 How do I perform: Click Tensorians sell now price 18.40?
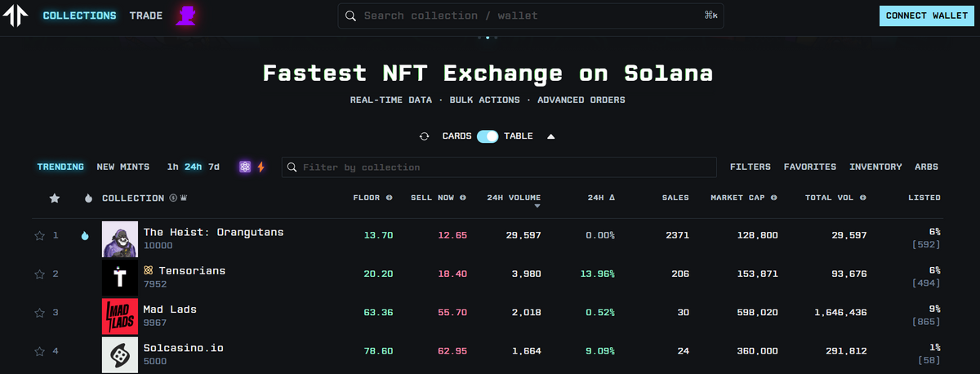(x=452, y=274)
